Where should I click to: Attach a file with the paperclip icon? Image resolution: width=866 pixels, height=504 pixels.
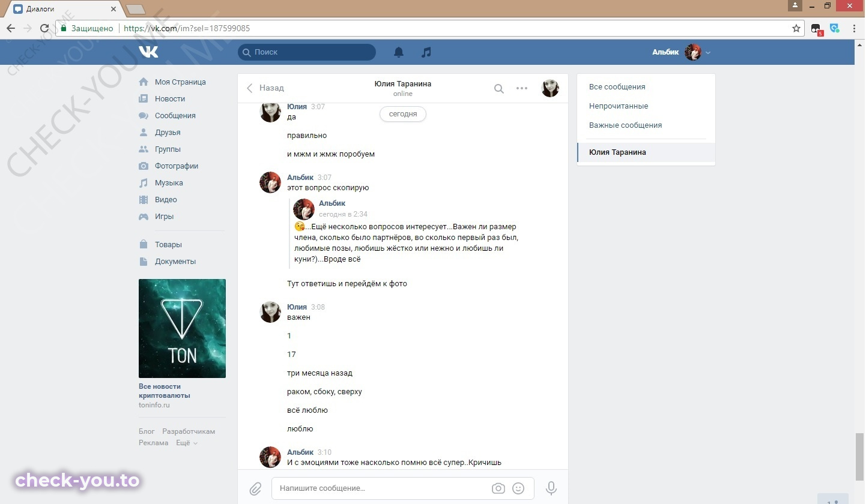click(x=255, y=488)
